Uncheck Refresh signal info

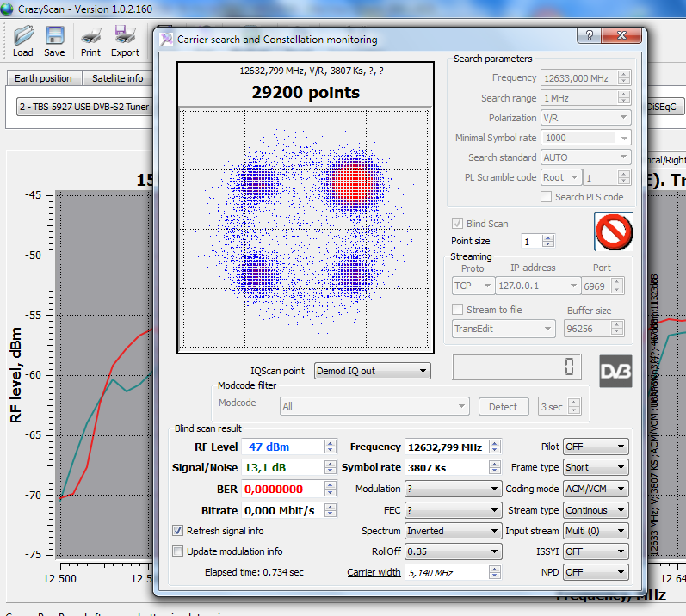177,531
